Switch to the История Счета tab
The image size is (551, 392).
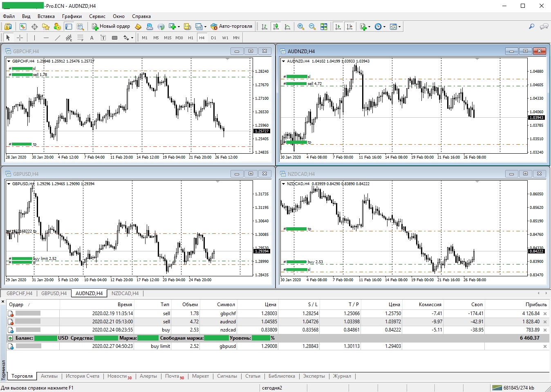82,376
